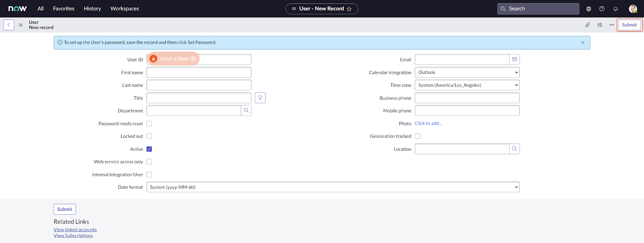This screenshot has height=243, width=644.
Task: Tick the Geolocation tracked checkbox
Action: point(417,136)
